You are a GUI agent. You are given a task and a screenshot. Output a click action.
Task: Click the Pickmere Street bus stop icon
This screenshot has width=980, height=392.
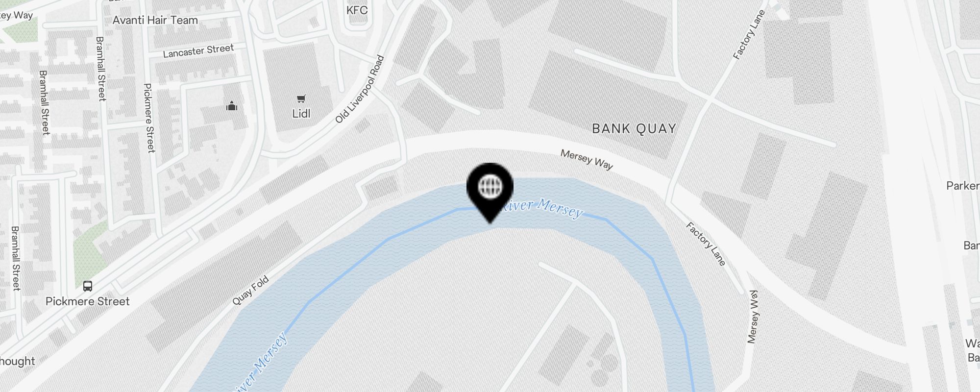88,286
